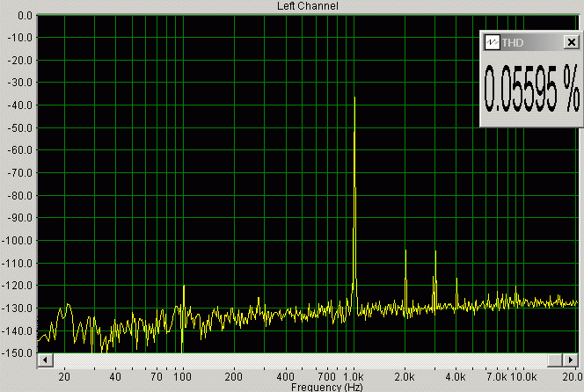Click the '20' frequency axis label
This screenshot has height=392, width=584.
[64, 377]
